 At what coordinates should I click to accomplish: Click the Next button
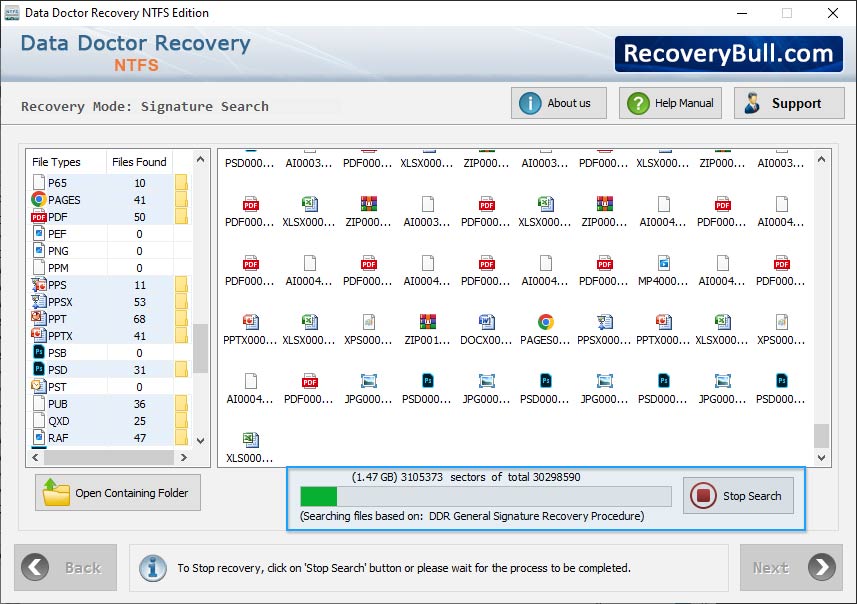791,567
